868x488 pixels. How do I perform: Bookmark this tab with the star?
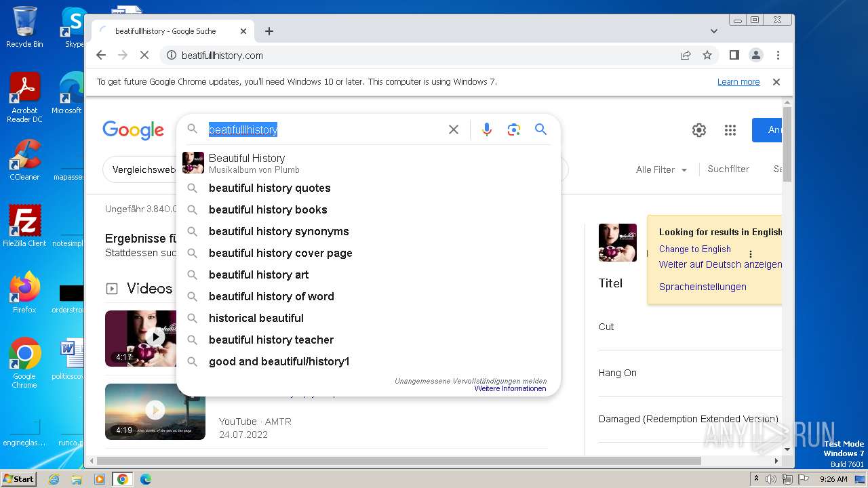tap(707, 56)
